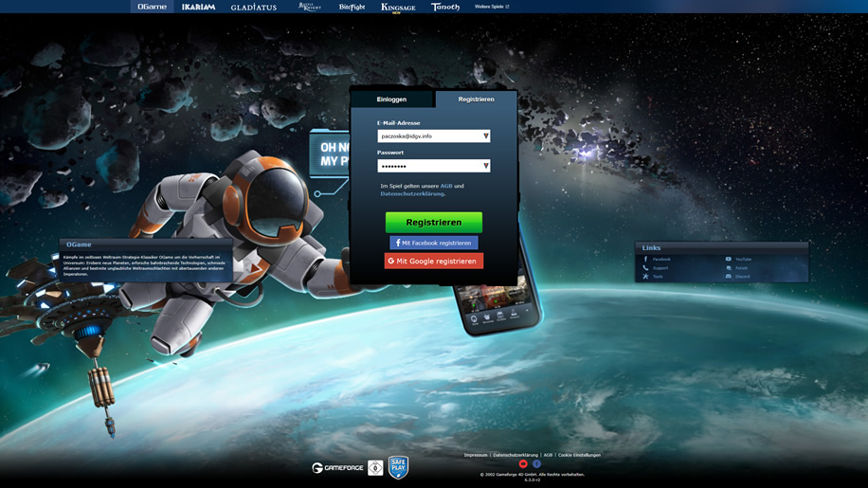Click the blue Facebook footer icon
Image resolution: width=868 pixels, height=488 pixels.
pyautogui.click(x=537, y=463)
